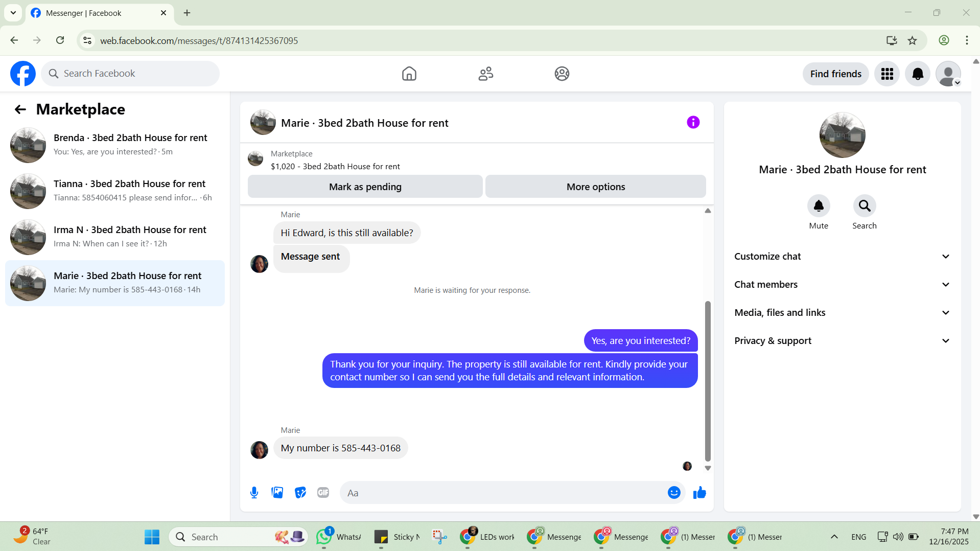Open a new browser tab

(187, 13)
